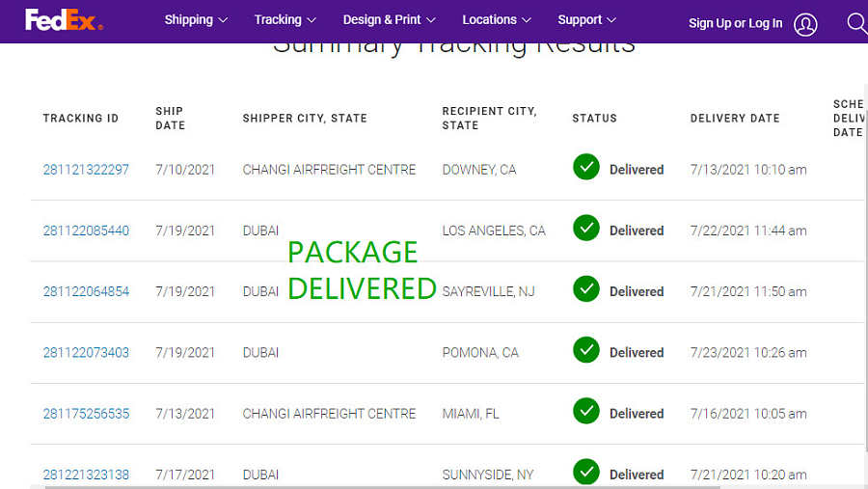
Task: Click the delivered checkmark for Downey, CA
Action: click(x=586, y=167)
